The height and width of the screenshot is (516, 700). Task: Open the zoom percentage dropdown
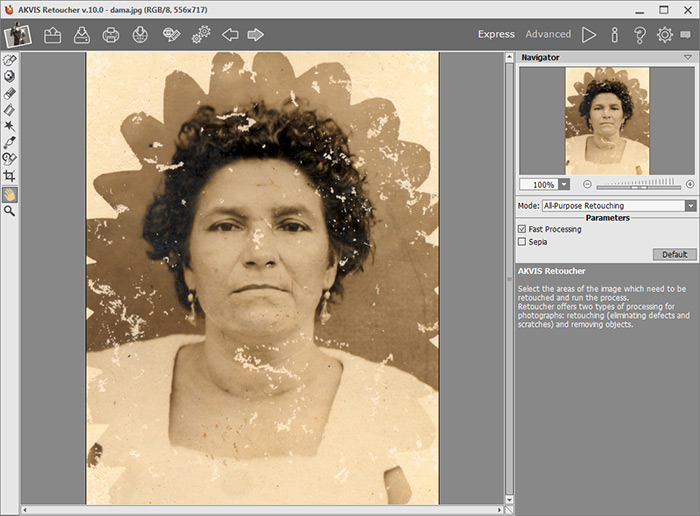pos(564,184)
